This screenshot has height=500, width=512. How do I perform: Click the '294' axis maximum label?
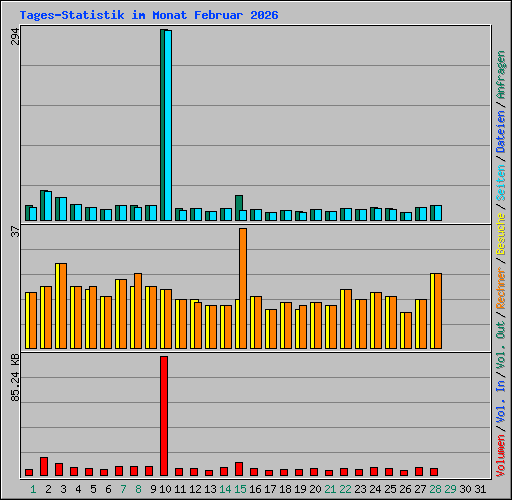point(15,37)
